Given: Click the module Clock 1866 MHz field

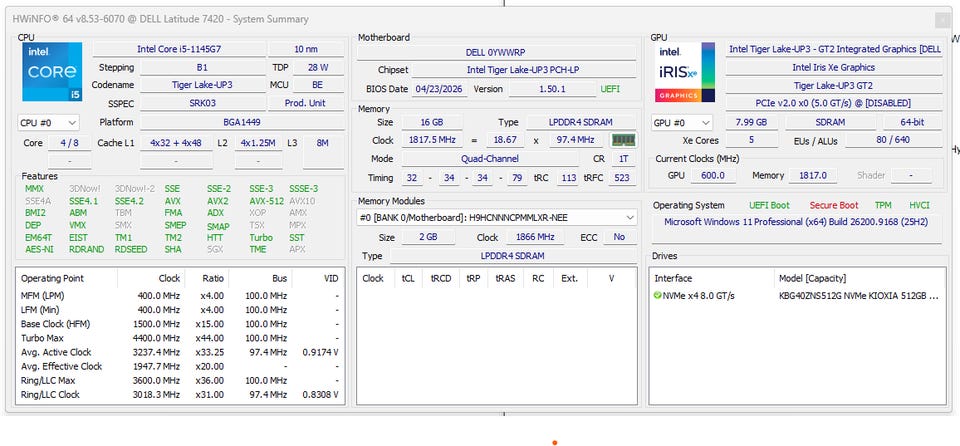Looking at the screenshot, I should (x=533, y=237).
